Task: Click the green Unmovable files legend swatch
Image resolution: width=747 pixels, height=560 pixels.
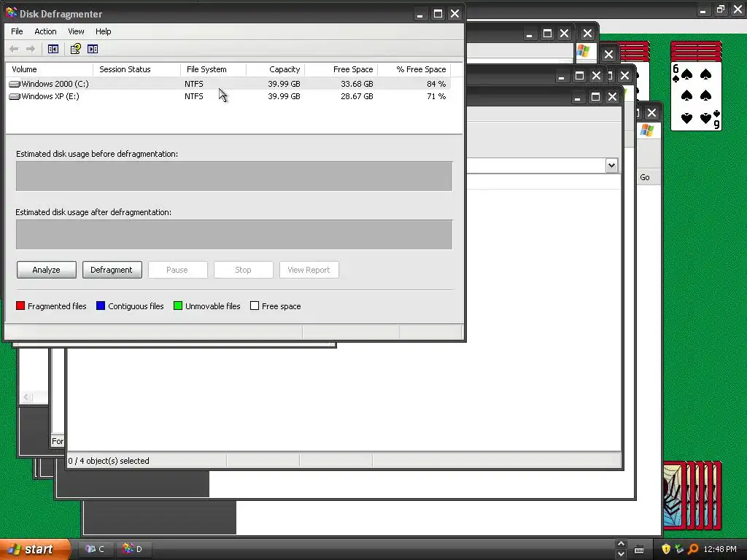Action: coord(178,306)
